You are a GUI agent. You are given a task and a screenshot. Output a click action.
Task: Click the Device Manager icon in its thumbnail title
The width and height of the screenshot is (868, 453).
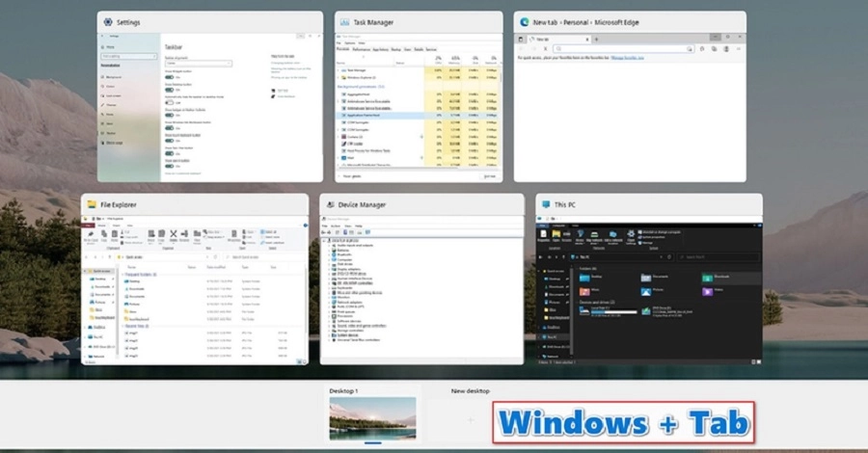pyautogui.click(x=330, y=204)
